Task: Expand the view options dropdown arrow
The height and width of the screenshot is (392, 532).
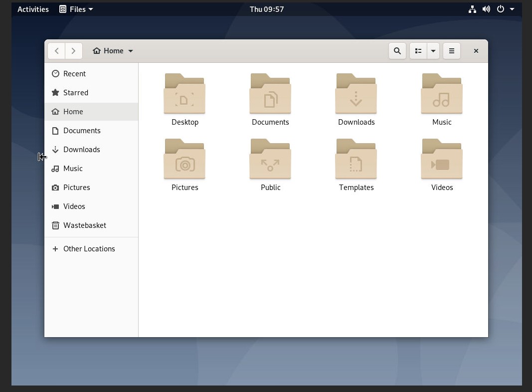Action: coord(433,51)
